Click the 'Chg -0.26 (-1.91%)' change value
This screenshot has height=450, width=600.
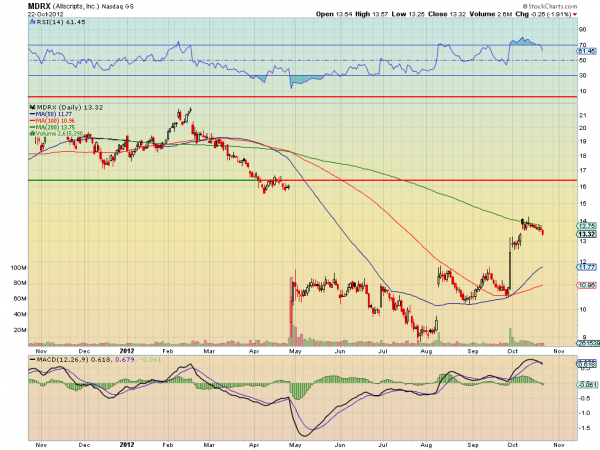(543, 14)
